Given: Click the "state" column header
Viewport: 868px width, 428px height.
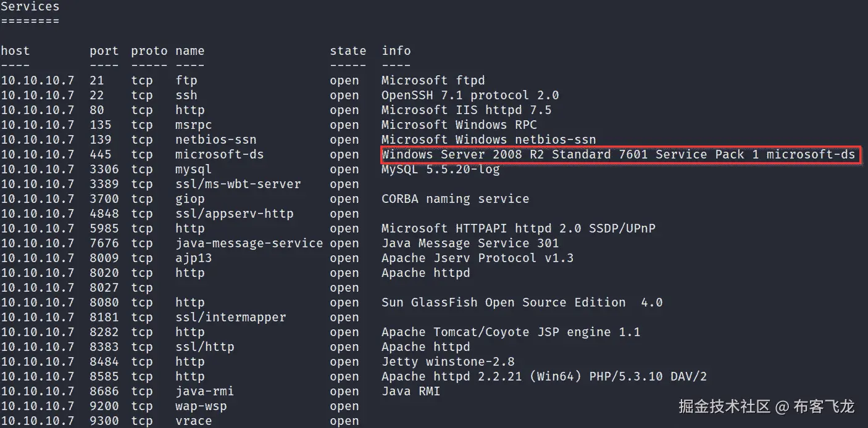Looking at the screenshot, I should tap(348, 51).
